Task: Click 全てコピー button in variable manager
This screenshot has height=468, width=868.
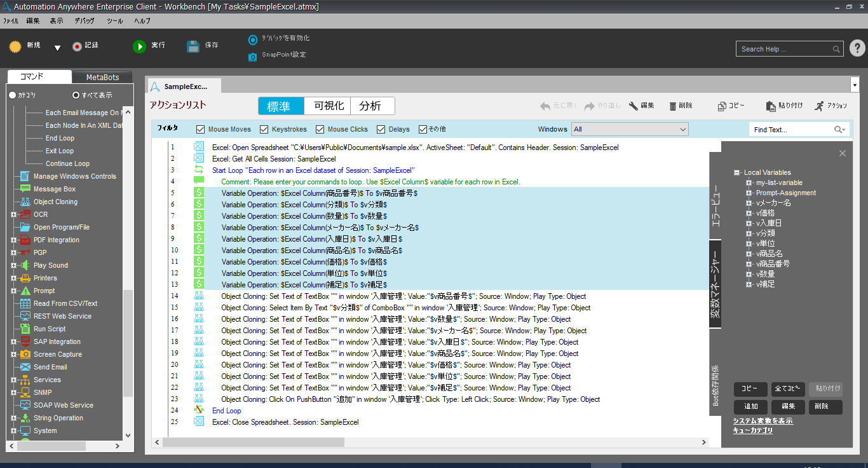Action: pos(788,388)
